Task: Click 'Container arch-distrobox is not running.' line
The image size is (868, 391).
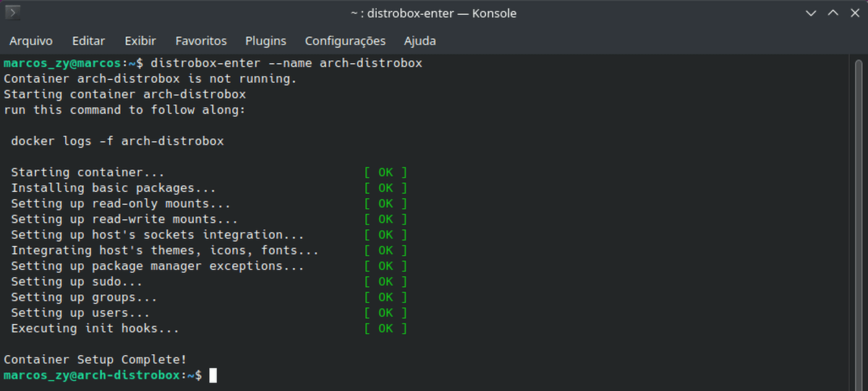Action: pyautogui.click(x=150, y=79)
